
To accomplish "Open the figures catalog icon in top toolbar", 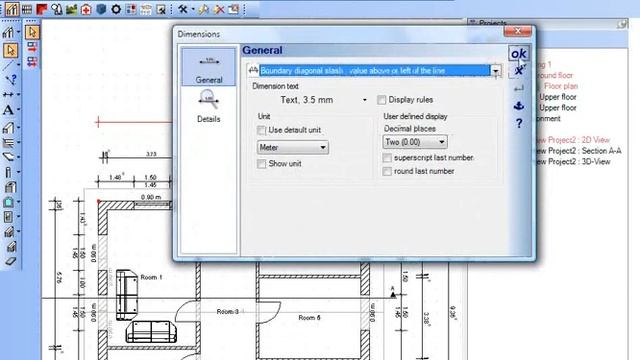I will coord(57,9).
